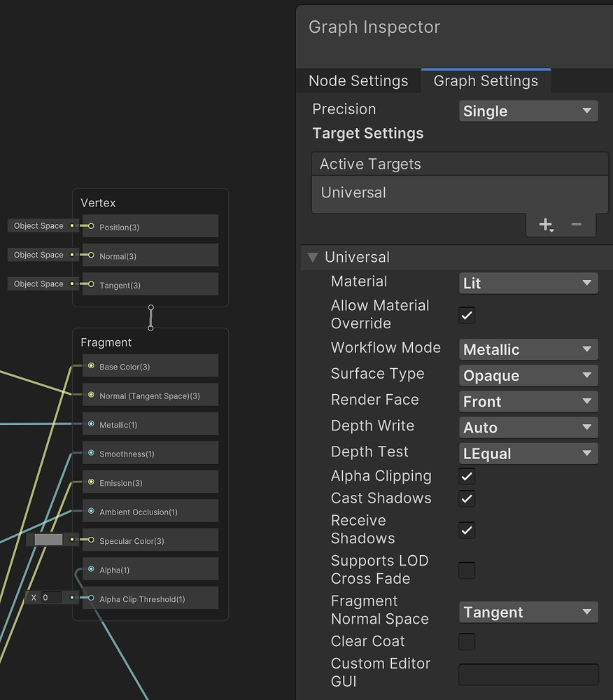Disable Alpha Clipping
The width and height of the screenshot is (613, 700).
coord(466,476)
